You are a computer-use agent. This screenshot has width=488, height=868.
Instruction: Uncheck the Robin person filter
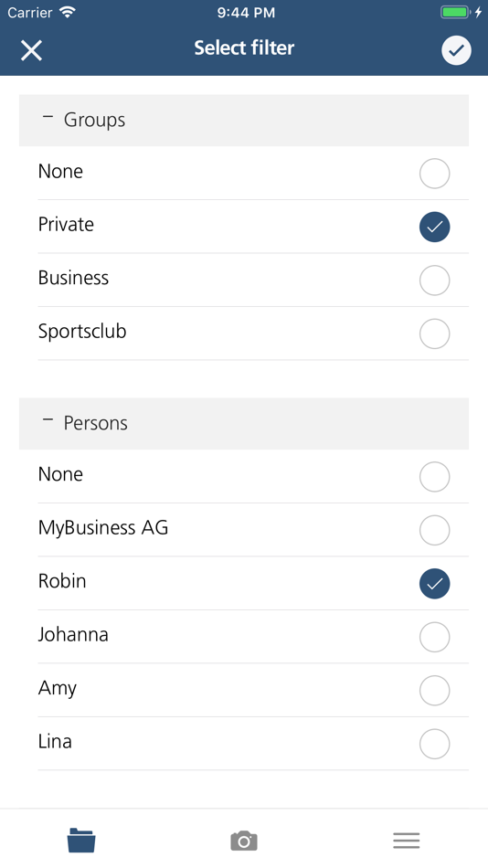435,584
